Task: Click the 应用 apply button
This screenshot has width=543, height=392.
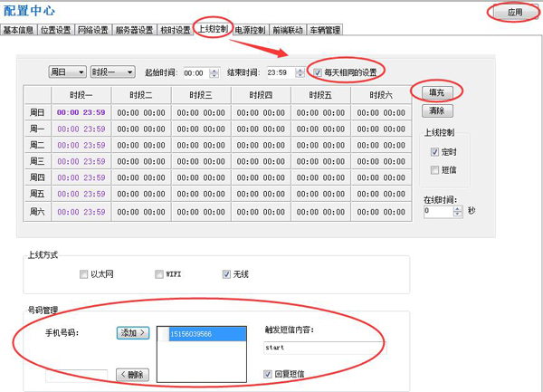Action: [x=514, y=13]
